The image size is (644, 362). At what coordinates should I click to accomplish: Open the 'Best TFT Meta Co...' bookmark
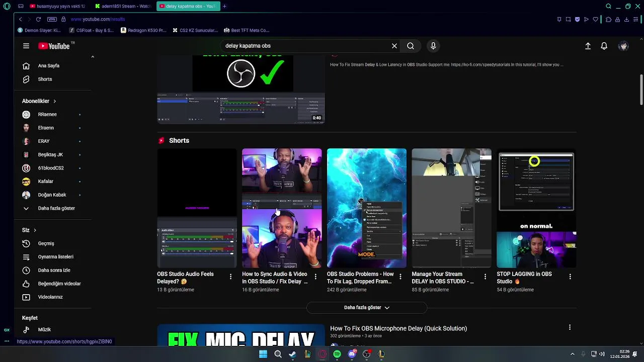[247, 30]
